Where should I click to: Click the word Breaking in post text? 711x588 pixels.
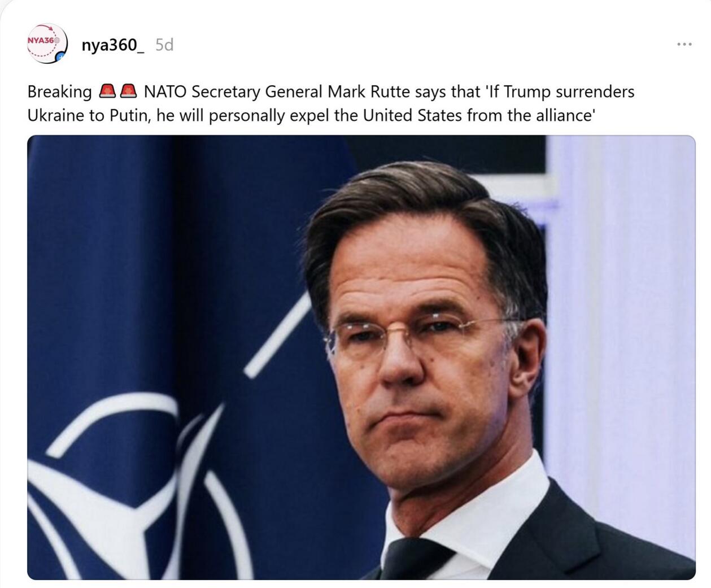coord(59,92)
